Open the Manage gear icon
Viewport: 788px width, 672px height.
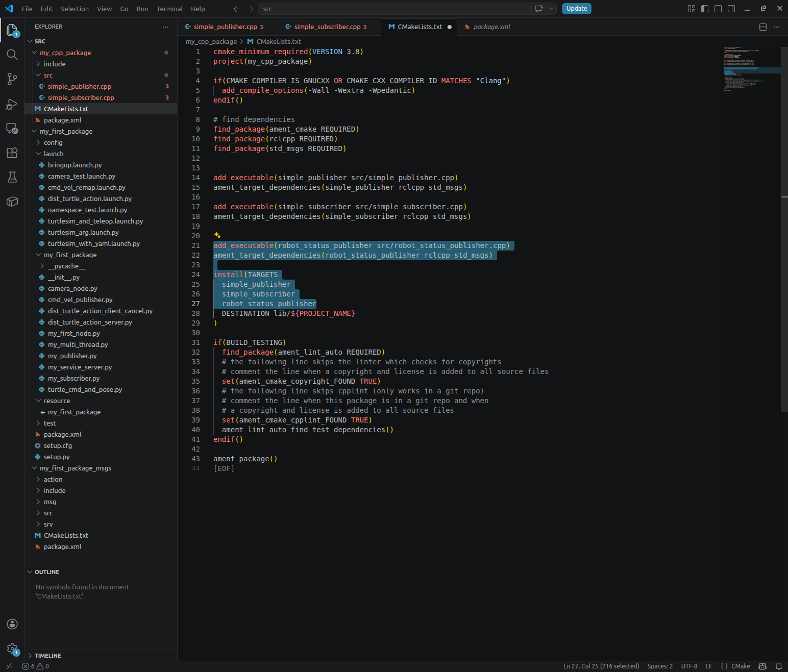12,649
